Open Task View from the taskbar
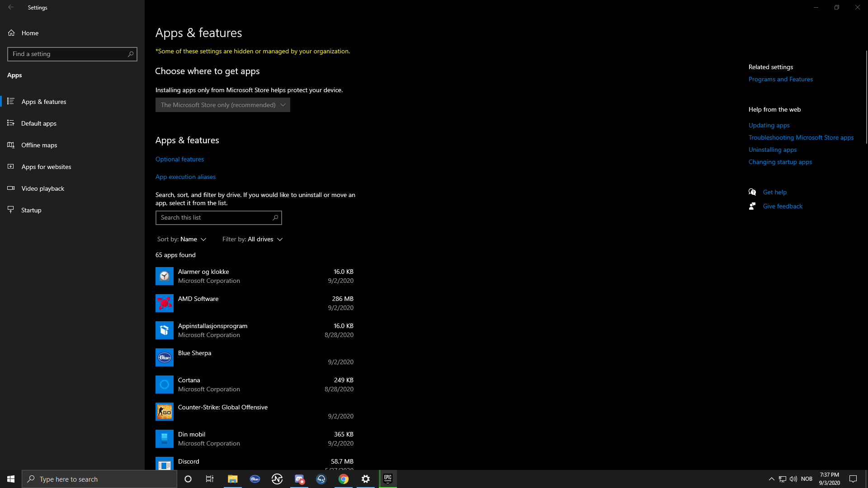The height and width of the screenshot is (488, 868). (210, 479)
